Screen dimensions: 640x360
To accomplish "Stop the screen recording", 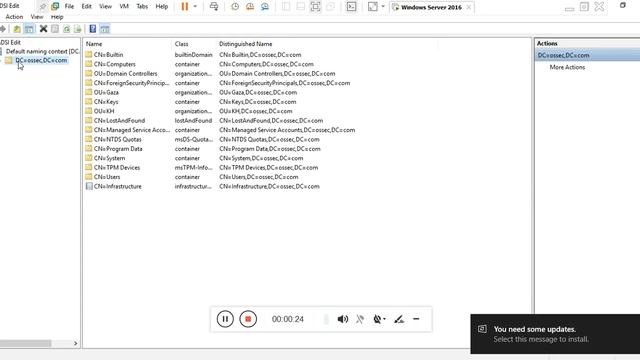I will (x=248, y=319).
